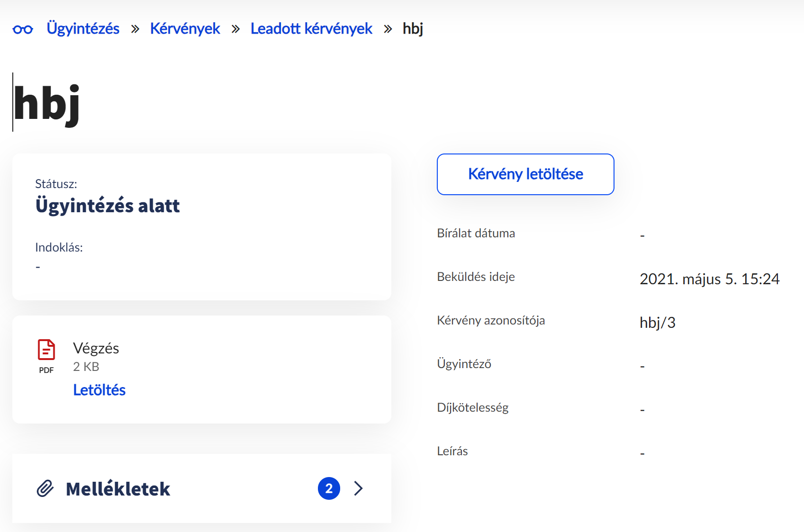Open Leadott kérvények breadcrumb link

(311, 28)
